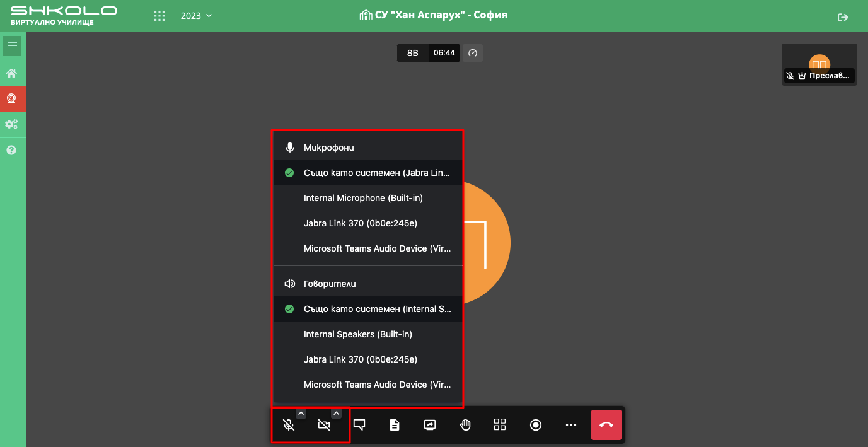Open more actions ellipsis menu
868x447 pixels.
[x=571, y=425]
